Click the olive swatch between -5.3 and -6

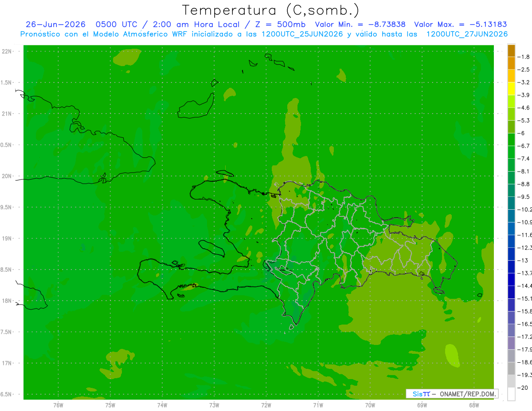(511, 127)
